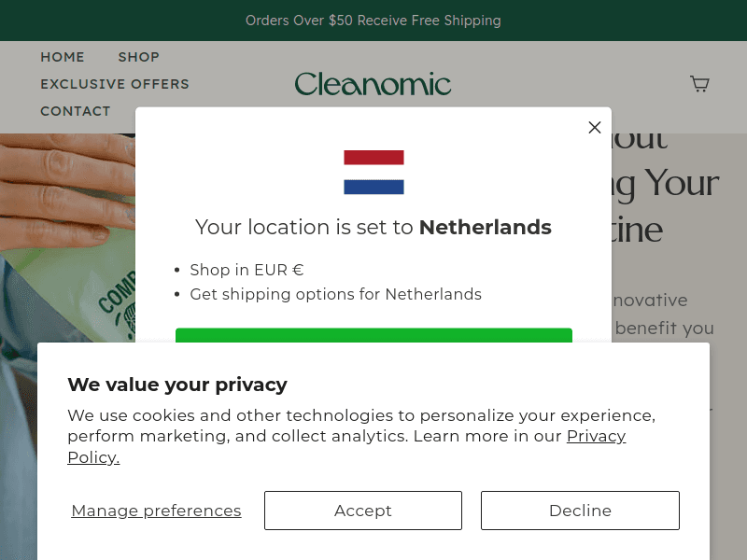This screenshot has height=560, width=747.
Task: Click the Cleanomic logo
Action: [x=373, y=84]
